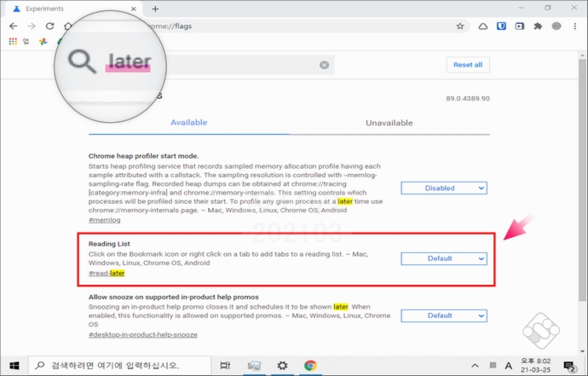Open the #memlog flag link
588x376 pixels.
coord(105,220)
